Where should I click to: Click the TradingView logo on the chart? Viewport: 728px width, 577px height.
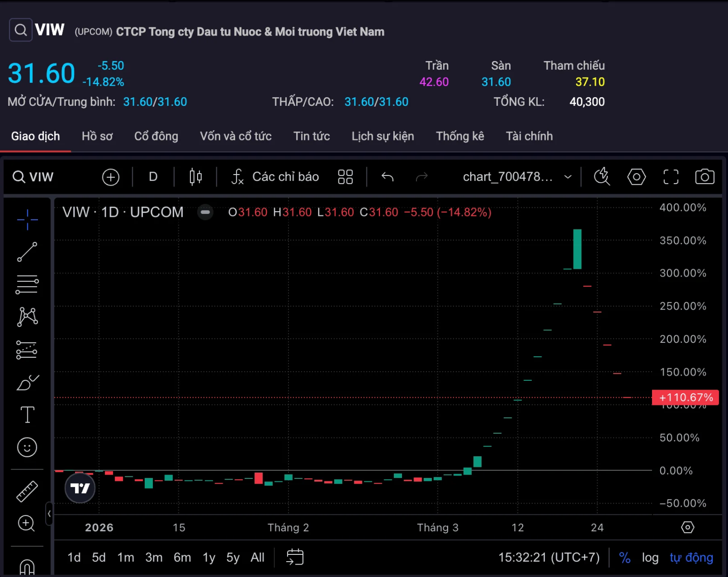(x=80, y=488)
